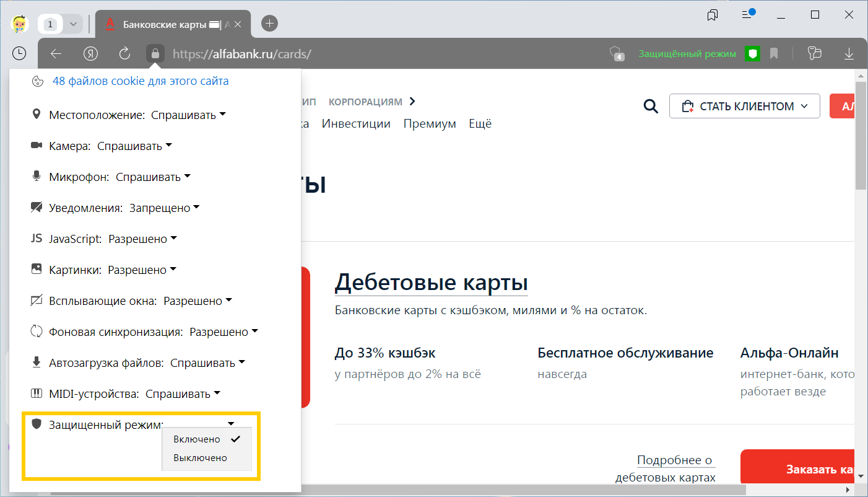
Task: Click the MIDI devices icon
Action: point(36,394)
